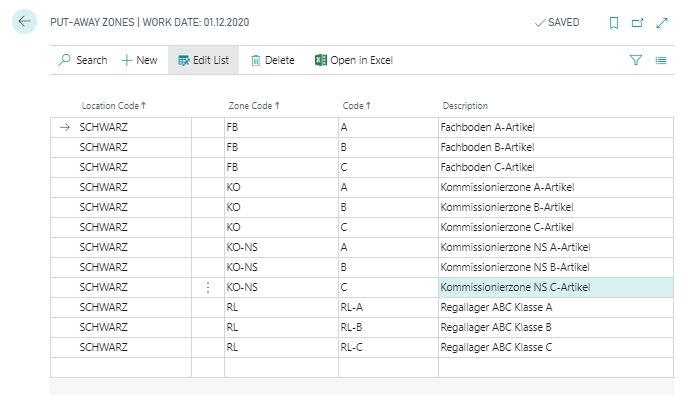Click the Description column header
The width and height of the screenshot is (694, 395).
pyautogui.click(x=465, y=105)
